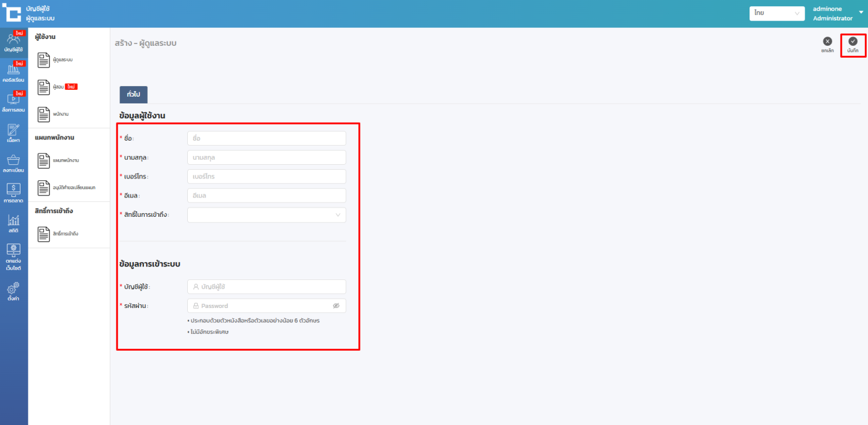The width and height of the screenshot is (868, 425).
Task: Open the คอร์สเรียน (courses) sidebar icon
Action: tap(14, 72)
